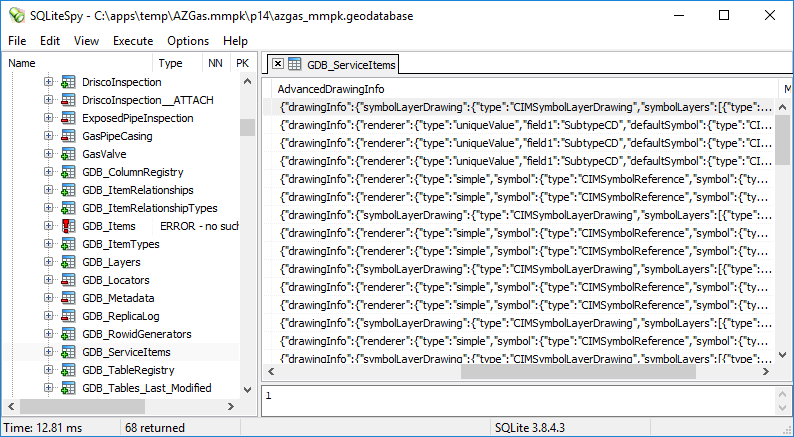Click the DriscoInspection table icon
The image size is (794, 437).
pyautogui.click(x=68, y=82)
